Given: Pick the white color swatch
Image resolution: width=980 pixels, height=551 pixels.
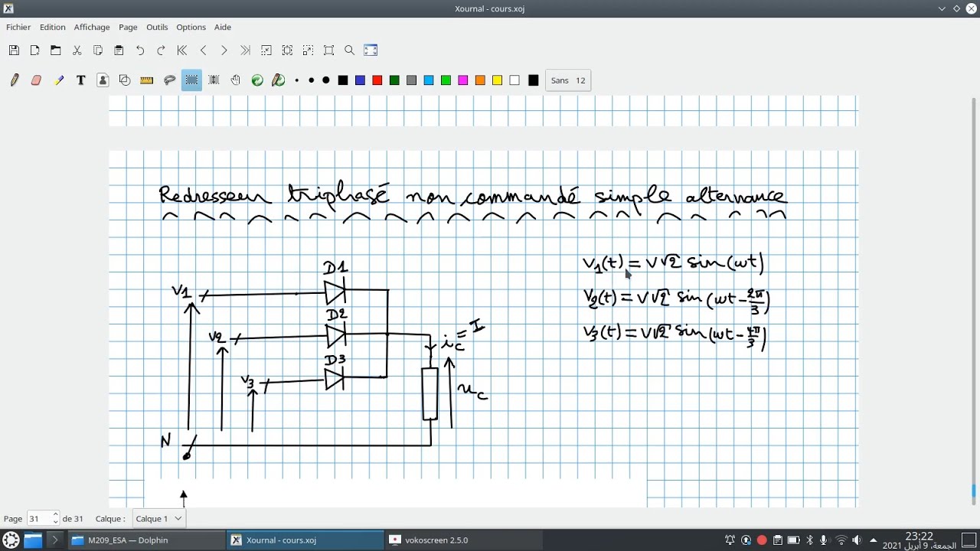Looking at the screenshot, I should (514, 80).
